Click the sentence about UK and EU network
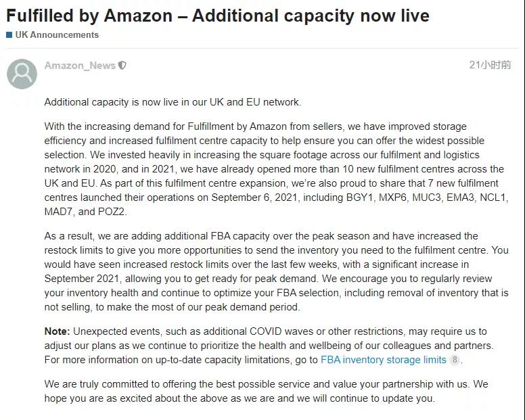The image size is (525, 420). pyautogui.click(x=173, y=102)
